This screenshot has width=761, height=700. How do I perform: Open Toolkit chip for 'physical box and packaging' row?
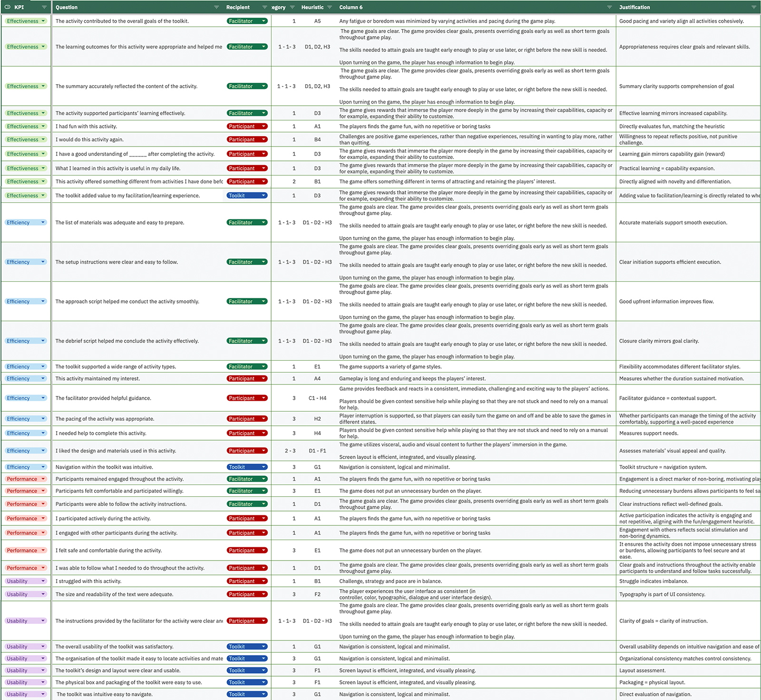[247, 682]
